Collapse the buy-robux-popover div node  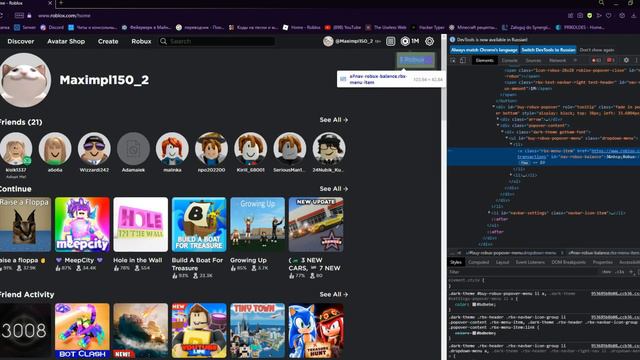tap(494, 107)
